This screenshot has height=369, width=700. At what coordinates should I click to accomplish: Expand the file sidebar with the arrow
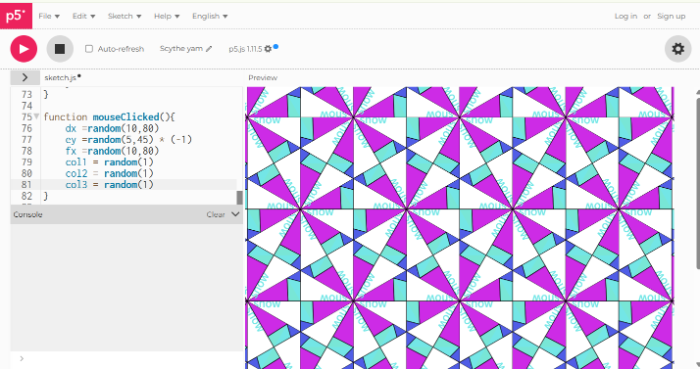[25, 78]
